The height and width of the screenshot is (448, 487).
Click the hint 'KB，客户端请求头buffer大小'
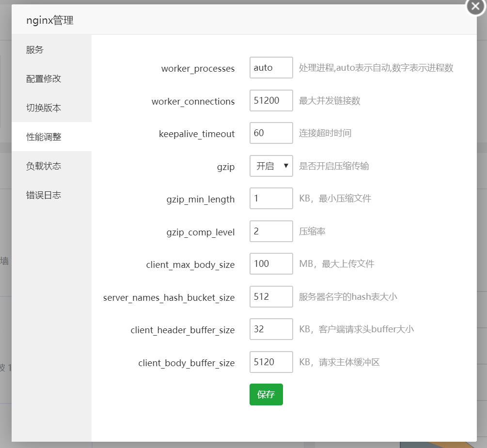pos(356,329)
